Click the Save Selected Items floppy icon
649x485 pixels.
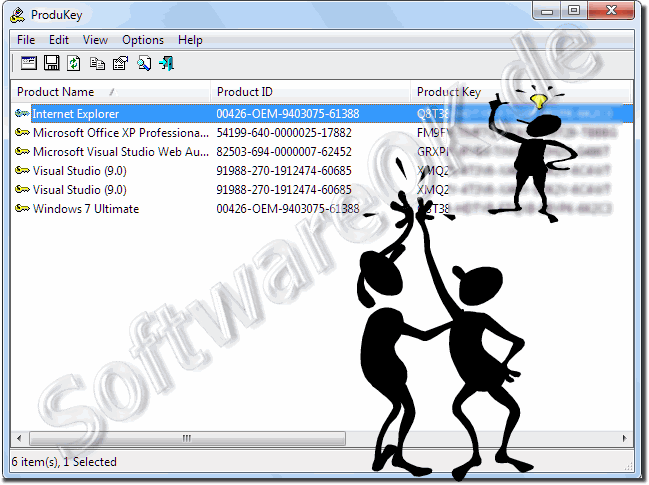(x=52, y=63)
